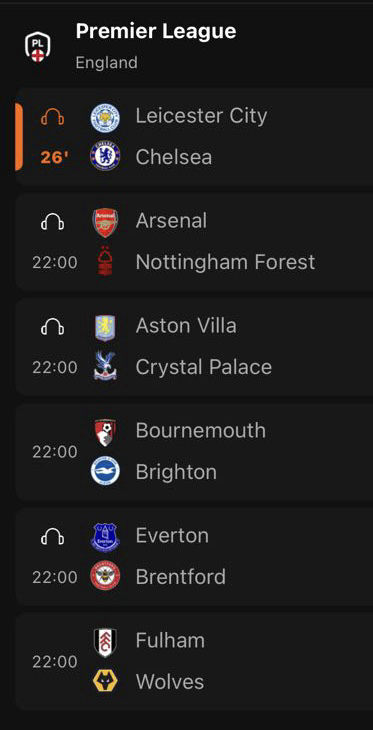The width and height of the screenshot is (373, 730).
Task: Click the Arsenal club crest
Action: click(x=105, y=222)
